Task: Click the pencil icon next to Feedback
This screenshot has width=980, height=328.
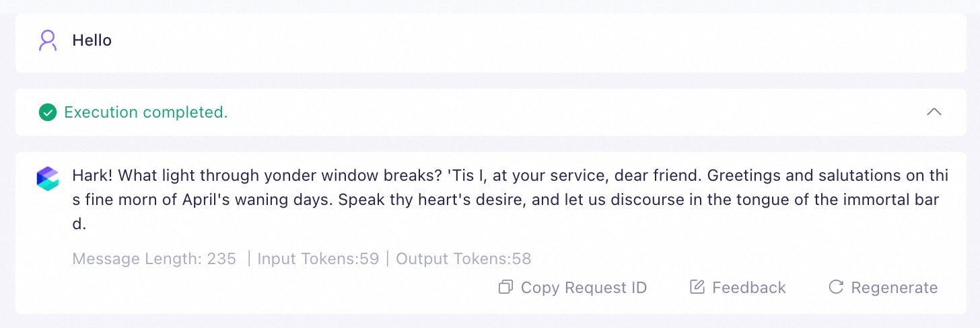Action: [x=697, y=288]
